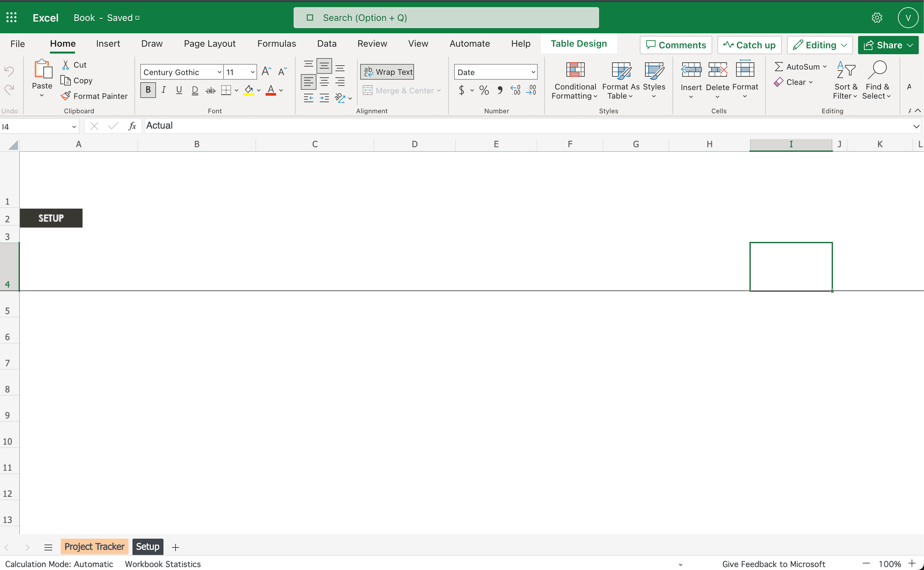Collapse the ribbon with the caret
This screenshot has height=570, width=924.
(917, 110)
